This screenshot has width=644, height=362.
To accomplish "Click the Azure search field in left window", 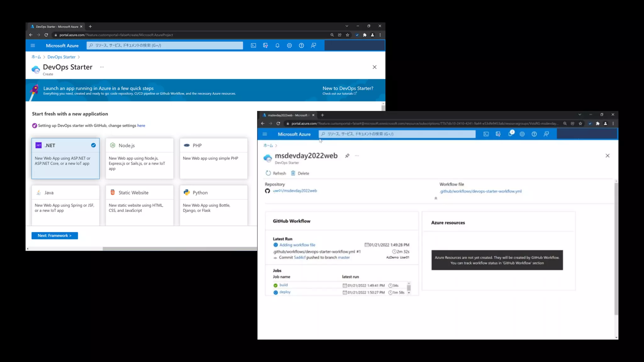I will tap(165, 46).
